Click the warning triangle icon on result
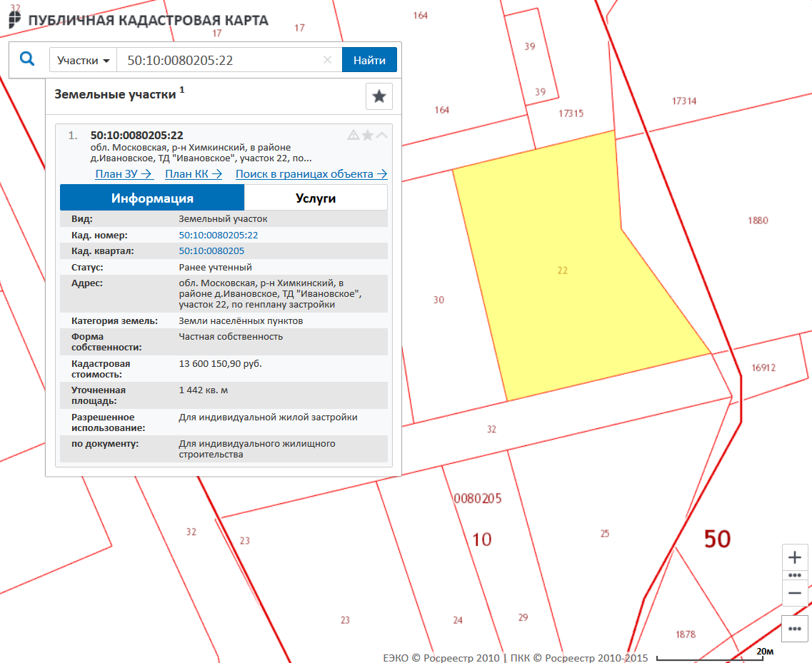Viewport: 812px width, 663px height. pos(353,135)
